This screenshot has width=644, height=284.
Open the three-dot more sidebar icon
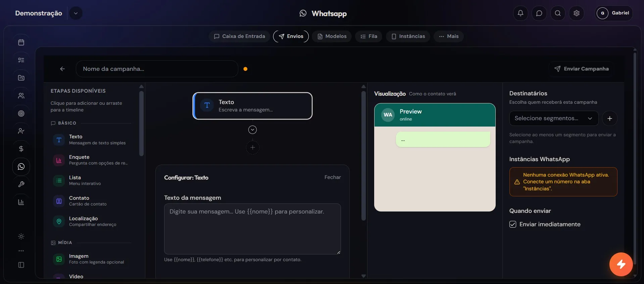pos(21,251)
